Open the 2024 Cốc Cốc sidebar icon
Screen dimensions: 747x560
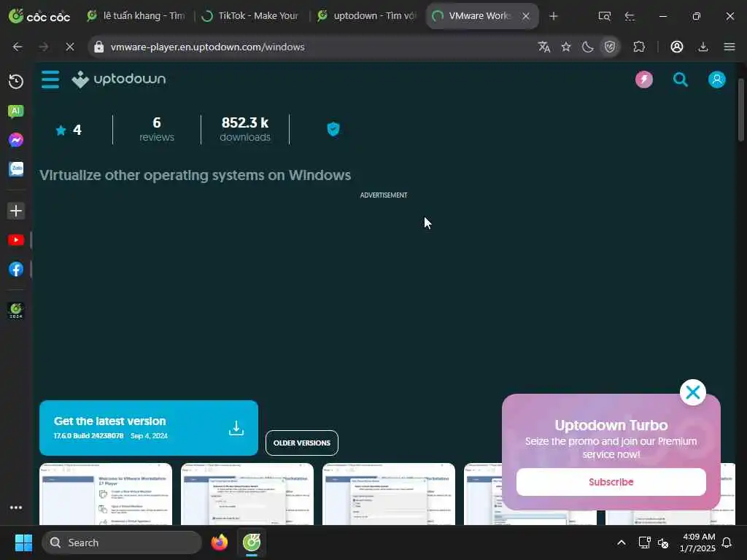click(x=16, y=311)
